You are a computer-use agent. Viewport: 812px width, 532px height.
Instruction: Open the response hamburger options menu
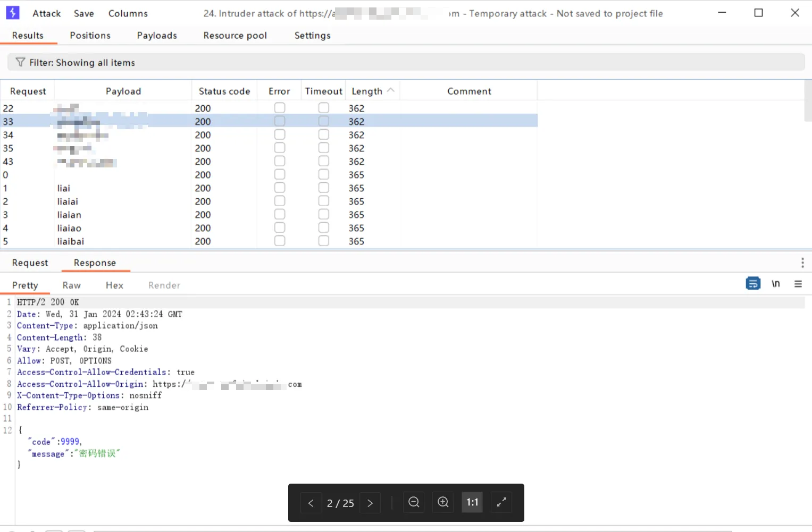coord(798,284)
